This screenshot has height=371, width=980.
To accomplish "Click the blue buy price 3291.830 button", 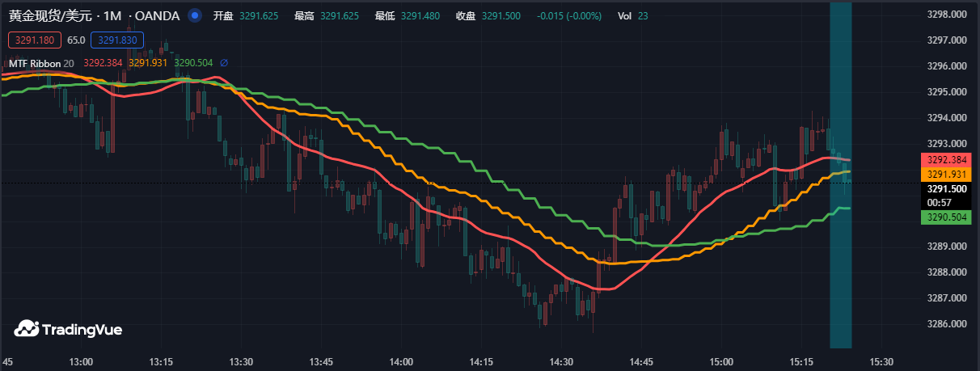I will pos(118,40).
